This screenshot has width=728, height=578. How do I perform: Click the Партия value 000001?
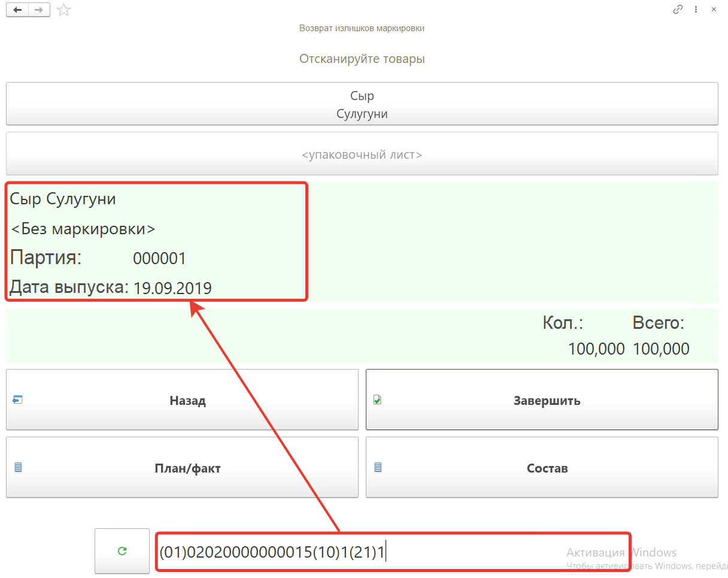(x=159, y=259)
